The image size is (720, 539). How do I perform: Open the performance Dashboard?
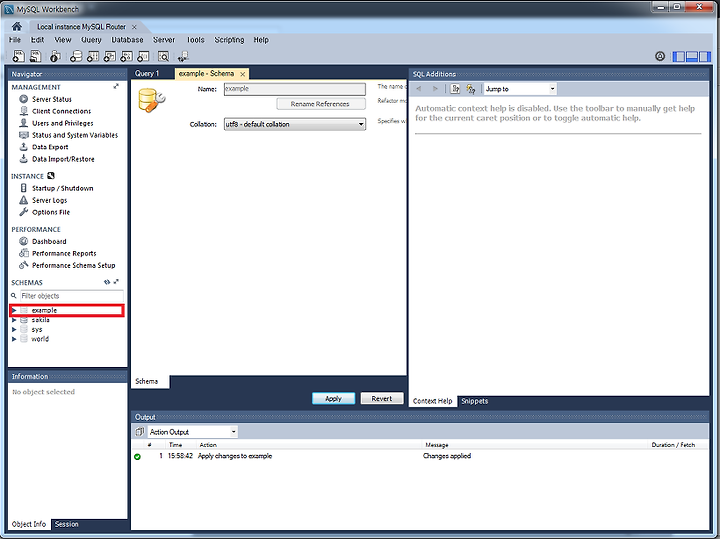point(43,241)
